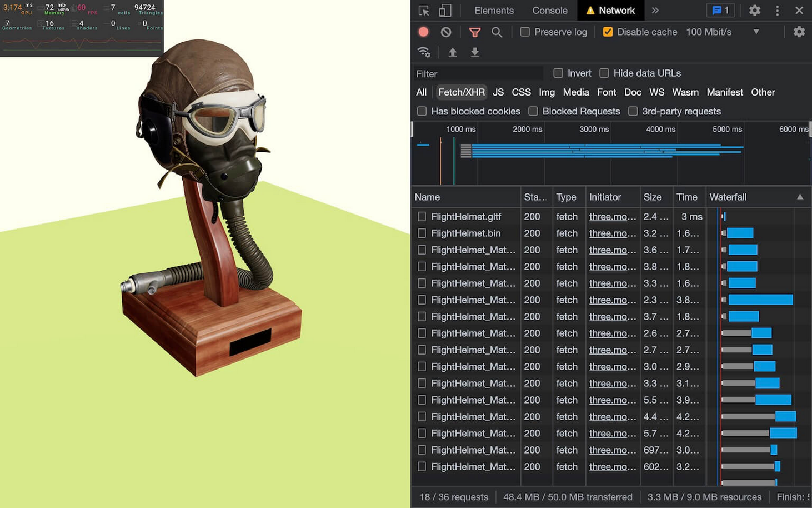Enable Preserve log checkbox
Screen dimensions: 812x508
click(525, 32)
